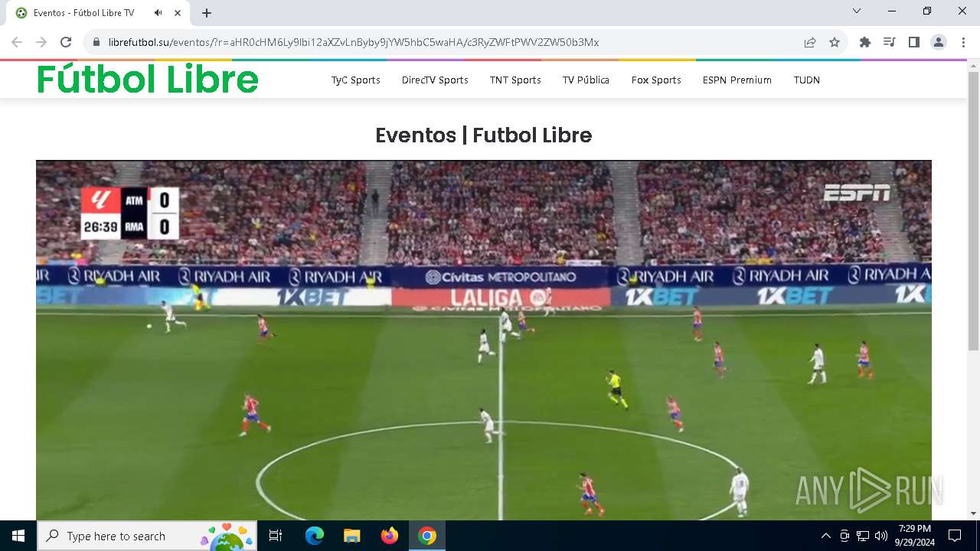Open the Extensions puzzle icon
This screenshot has height=551, width=980.
tap(865, 42)
